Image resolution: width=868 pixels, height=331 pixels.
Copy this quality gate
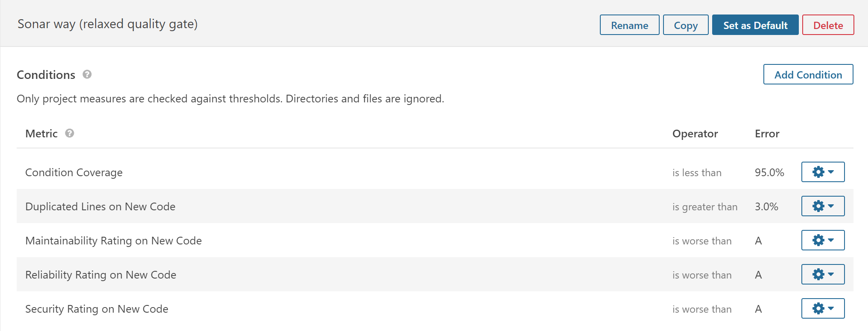685,25
